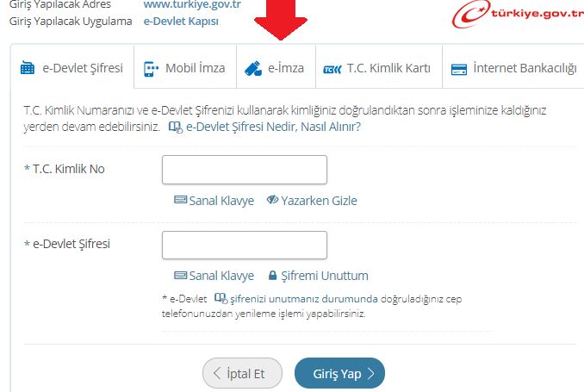Screen dimensions: 584x392
Task: Click the İptal Et button
Action: [242, 373]
